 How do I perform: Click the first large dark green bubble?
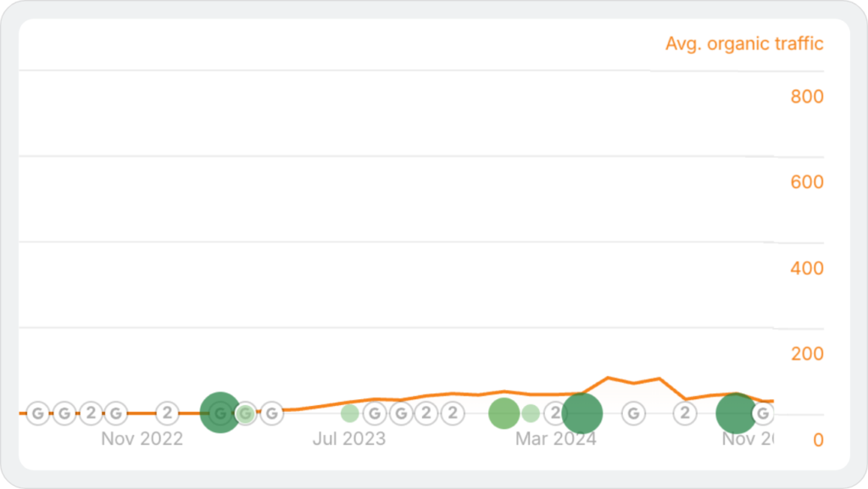[x=220, y=413]
